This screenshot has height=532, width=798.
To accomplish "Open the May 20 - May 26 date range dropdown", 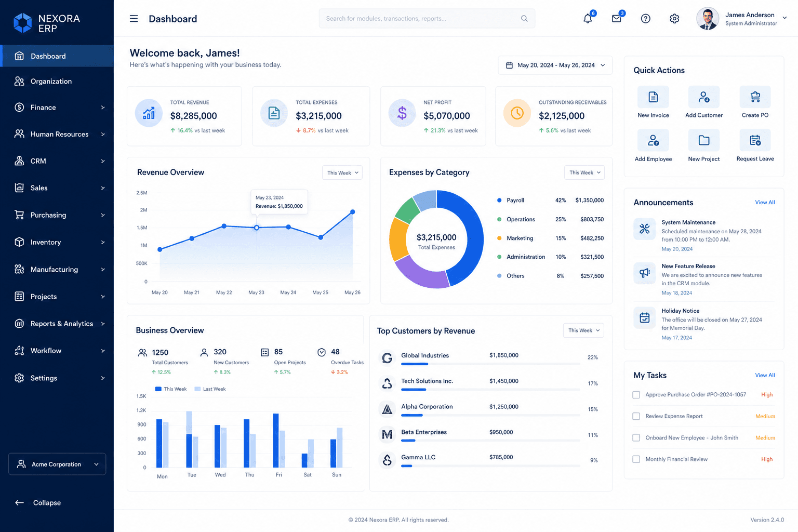I will pos(555,65).
